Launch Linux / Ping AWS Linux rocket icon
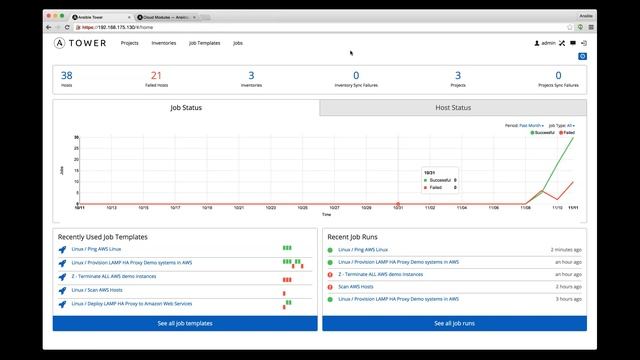The width and height of the screenshot is (640, 360). pos(62,249)
